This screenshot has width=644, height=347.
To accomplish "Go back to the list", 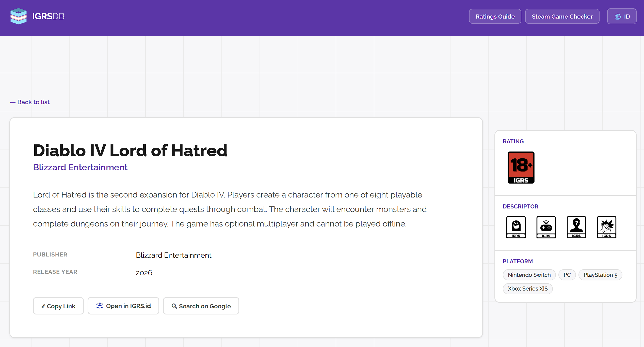I will [30, 102].
